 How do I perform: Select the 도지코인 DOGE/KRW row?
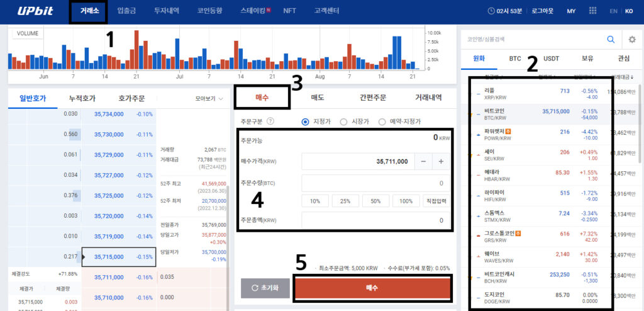[549, 298]
